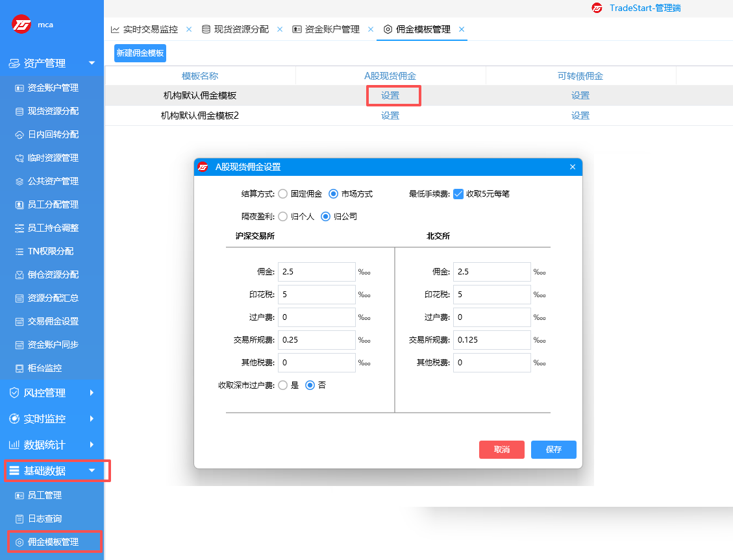
Task: Collapse the 基础数据 section arrow
Action: click(x=92, y=470)
